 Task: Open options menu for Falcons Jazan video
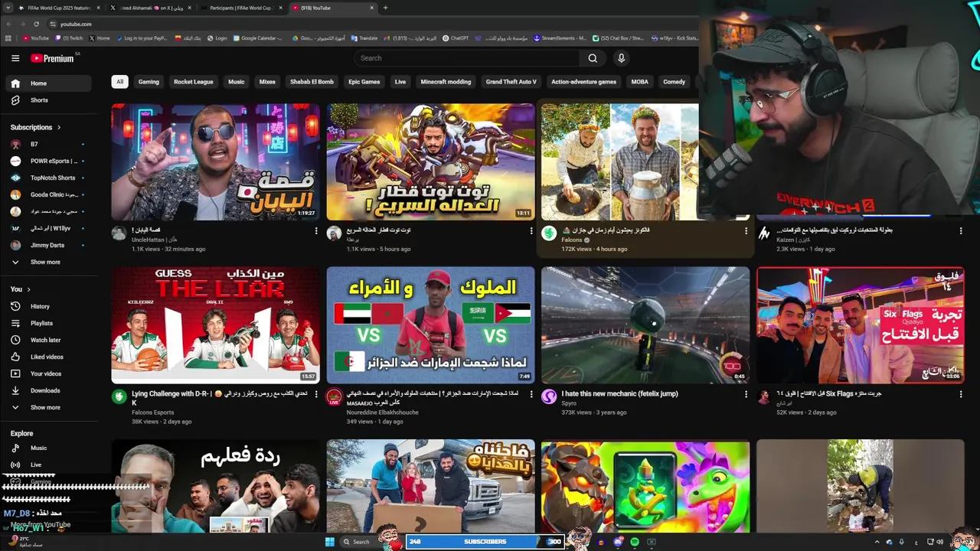[x=746, y=230]
